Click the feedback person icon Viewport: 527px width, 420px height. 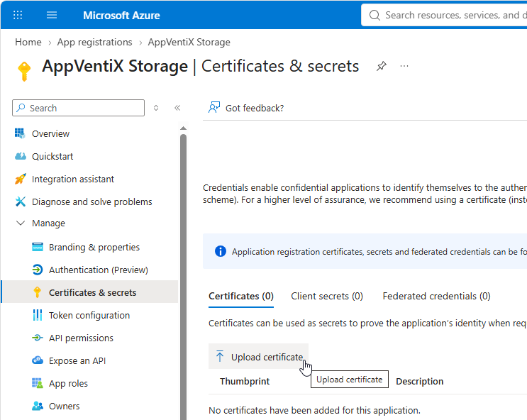click(x=214, y=108)
